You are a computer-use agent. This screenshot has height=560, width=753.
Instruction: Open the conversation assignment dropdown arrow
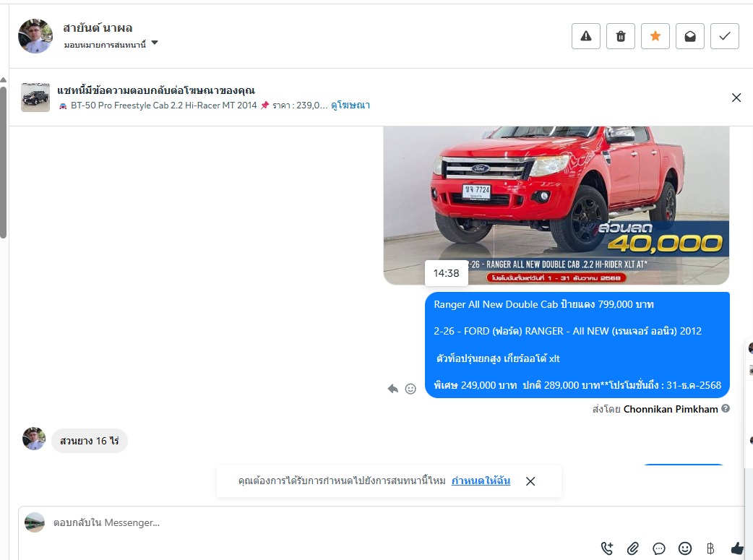[x=155, y=43]
